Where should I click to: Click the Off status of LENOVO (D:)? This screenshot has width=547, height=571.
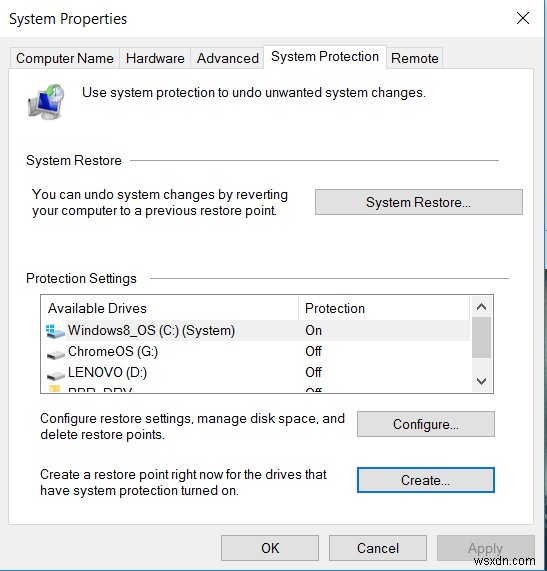point(314,372)
